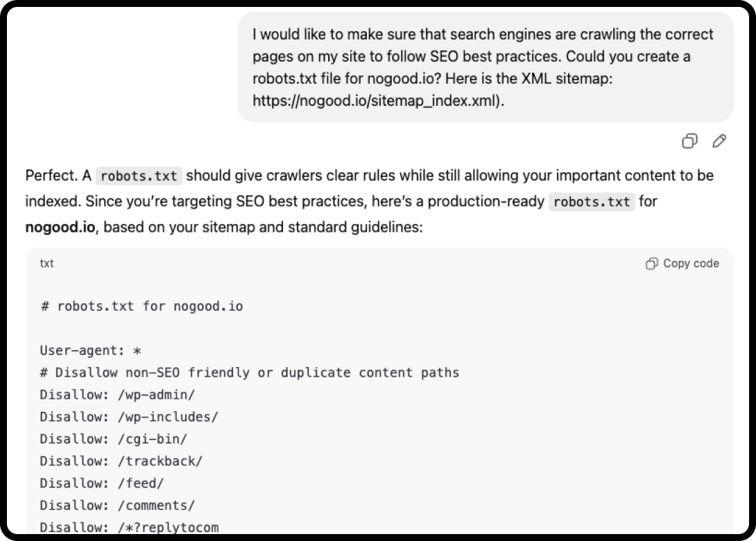Click the pencil edit message icon
The width and height of the screenshot is (756, 541).
719,141
